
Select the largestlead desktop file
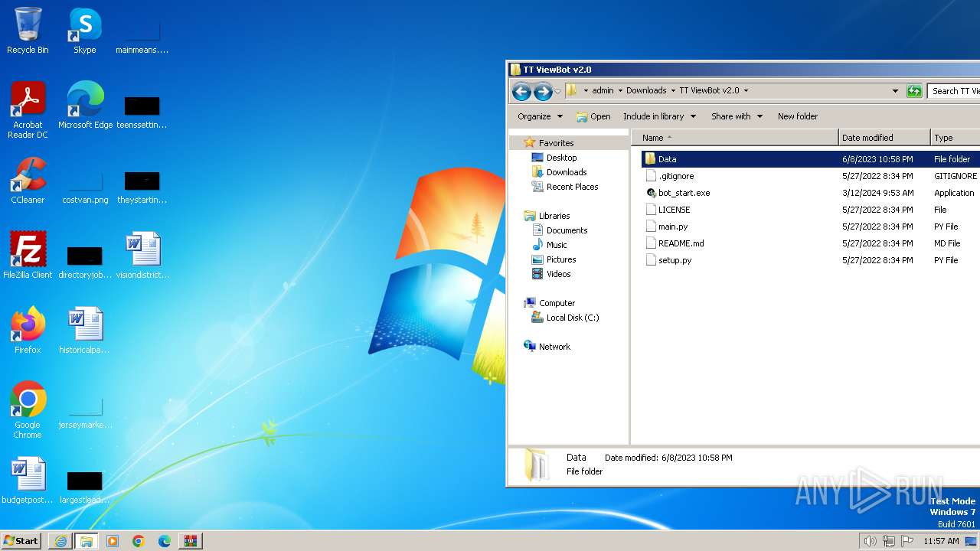(85, 487)
